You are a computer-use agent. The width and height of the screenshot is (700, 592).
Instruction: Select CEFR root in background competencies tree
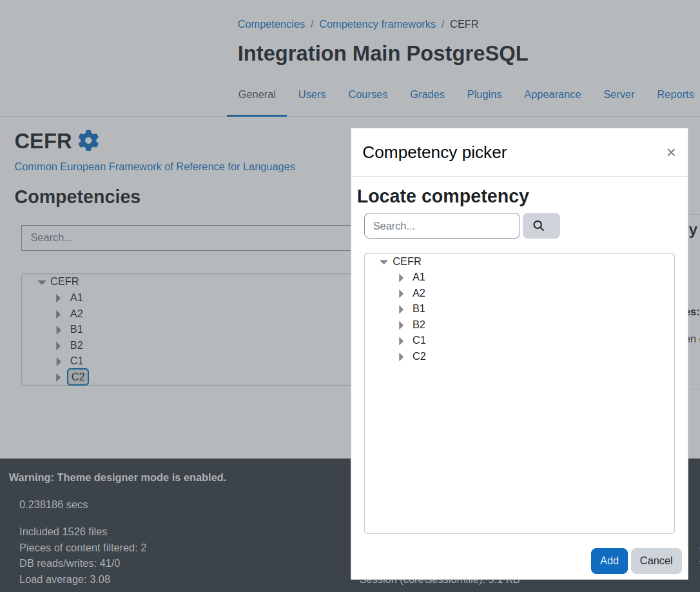point(64,281)
